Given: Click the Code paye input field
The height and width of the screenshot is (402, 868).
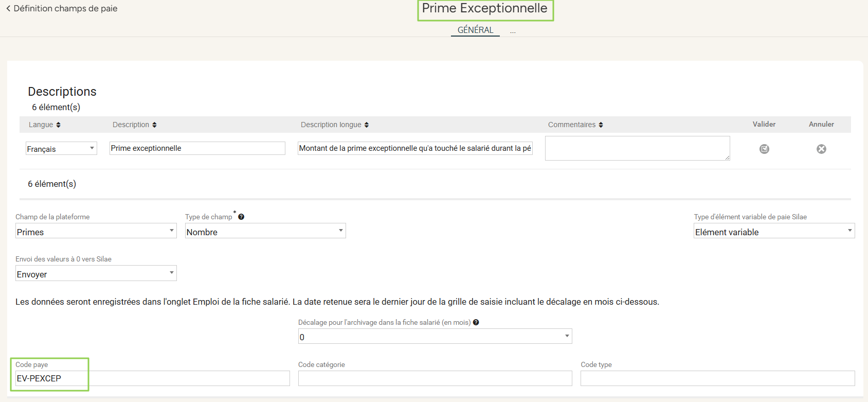Looking at the screenshot, I should pos(152,378).
